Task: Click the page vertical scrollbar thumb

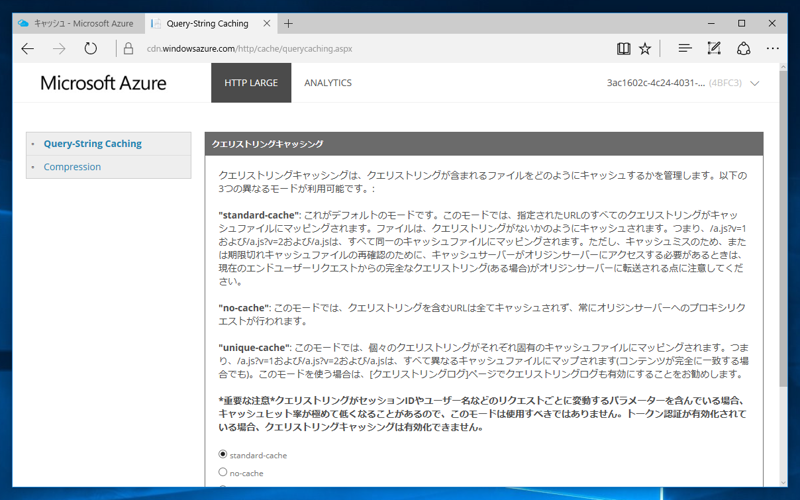Action: 783,229
